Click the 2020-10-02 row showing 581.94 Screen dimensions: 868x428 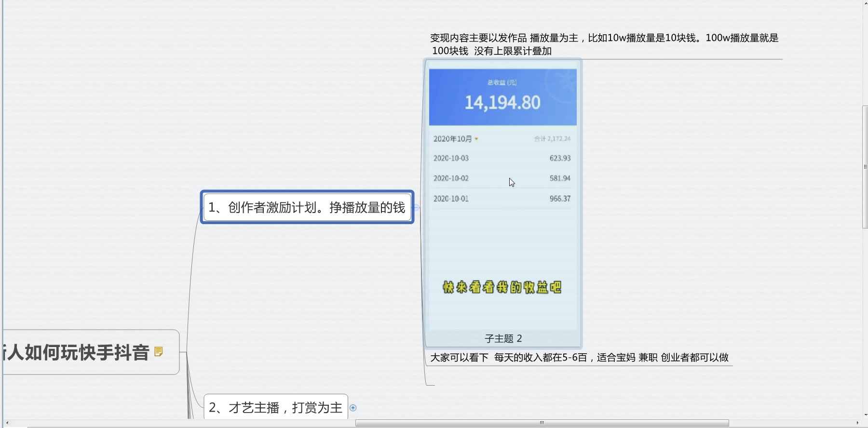tap(502, 178)
